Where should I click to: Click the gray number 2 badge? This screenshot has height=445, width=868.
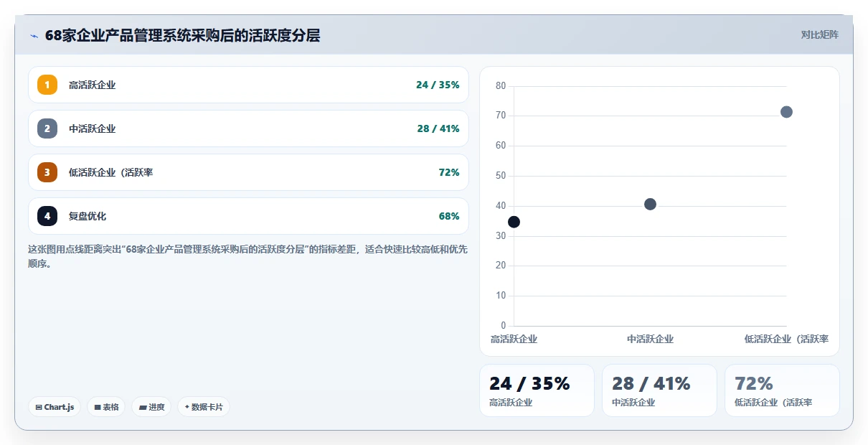click(47, 128)
